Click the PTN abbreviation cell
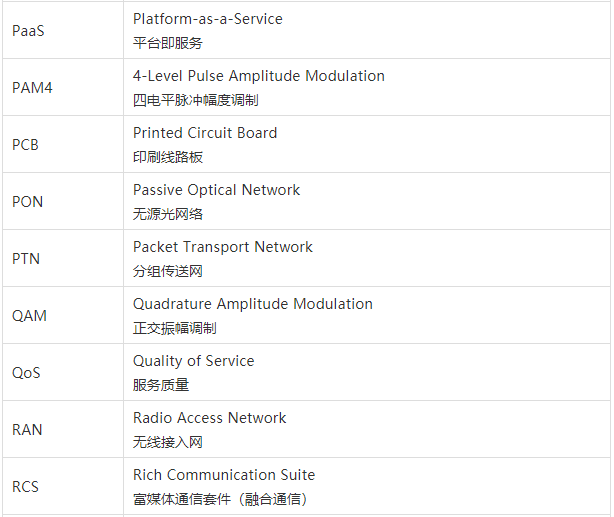Viewport: 614px width, 517px height. pos(63,258)
